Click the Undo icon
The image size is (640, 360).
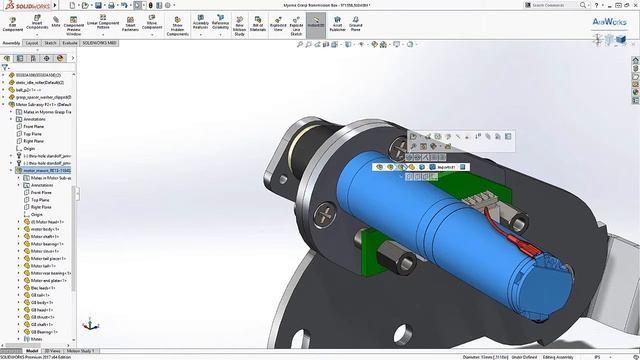pyautogui.click(x=124, y=5)
